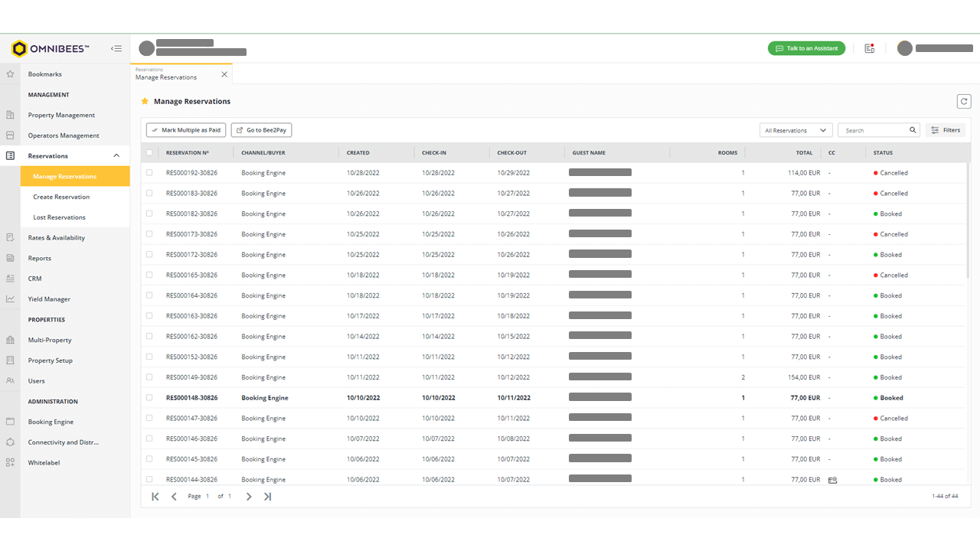Click the Yield Manager chart icon
The width and height of the screenshot is (980, 551).
pyautogui.click(x=10, y=299)
